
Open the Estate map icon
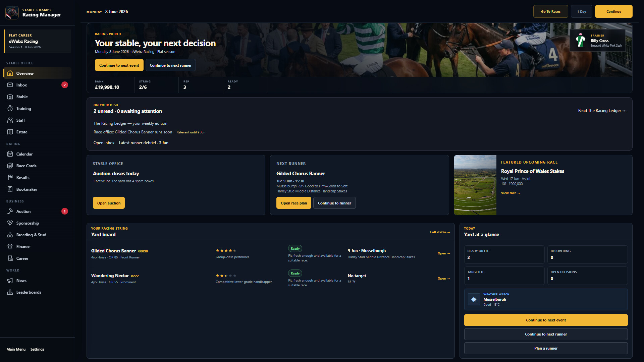10,132
